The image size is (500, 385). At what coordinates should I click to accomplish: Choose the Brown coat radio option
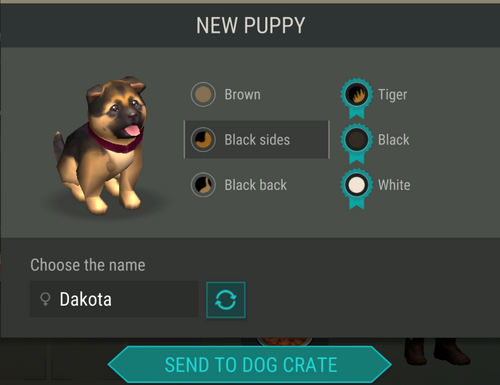226,94
